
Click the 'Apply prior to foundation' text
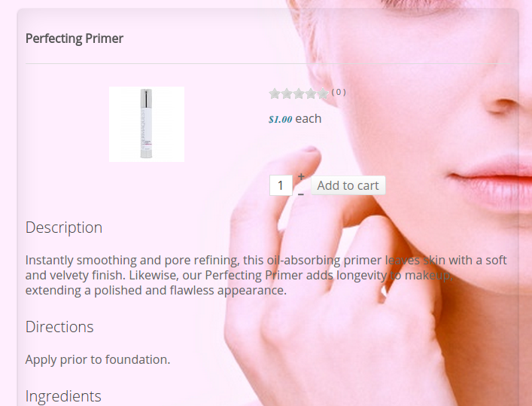coord(98,359)
